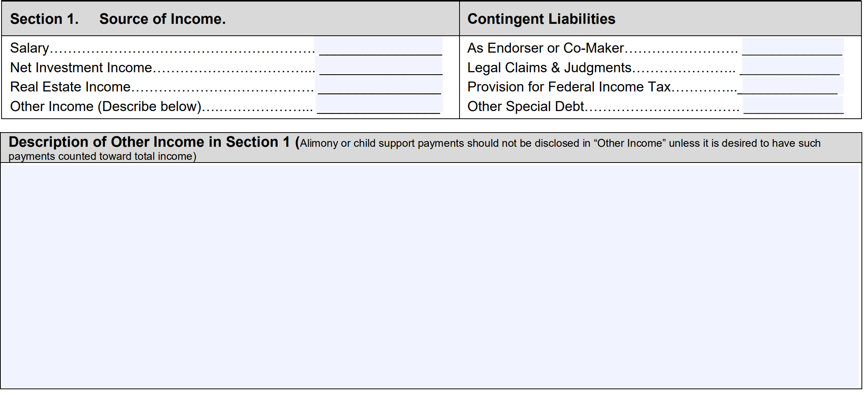The image size is (868, 395).
Task: Click the Contingent Liabilities heading
Action: (541, 19)
